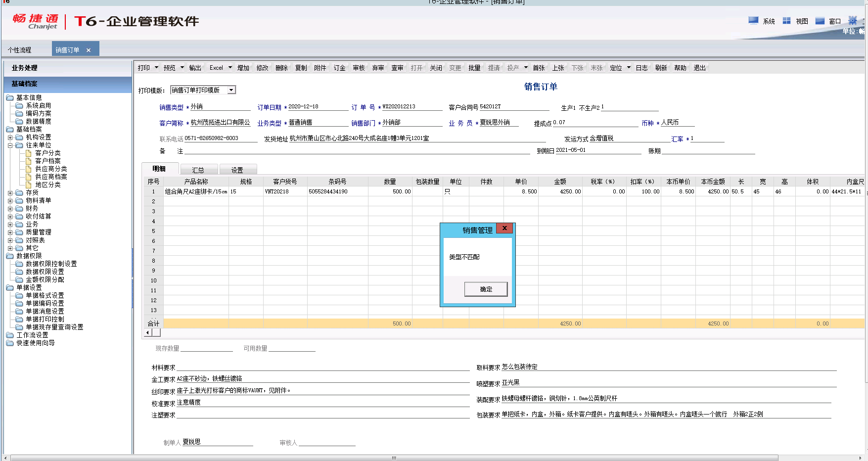Click the bottom horizontal scrollbar
Screen dimensions: 868x461
394,458
